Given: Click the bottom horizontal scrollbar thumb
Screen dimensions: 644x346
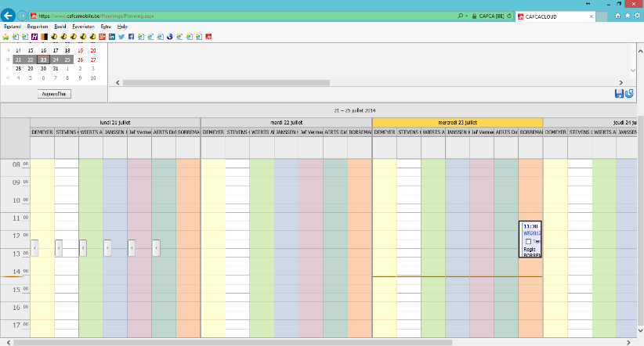Looking at the screenshot, I should pyautogui.click(x=233, y=342).
